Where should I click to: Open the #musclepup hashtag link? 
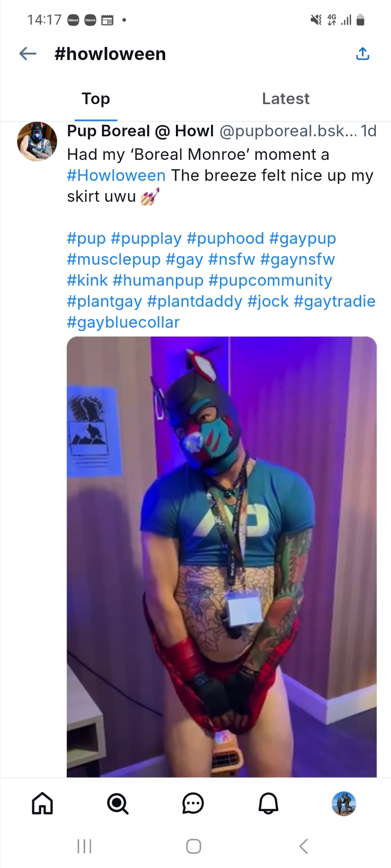pyautogui.click(x=114, y=259)
